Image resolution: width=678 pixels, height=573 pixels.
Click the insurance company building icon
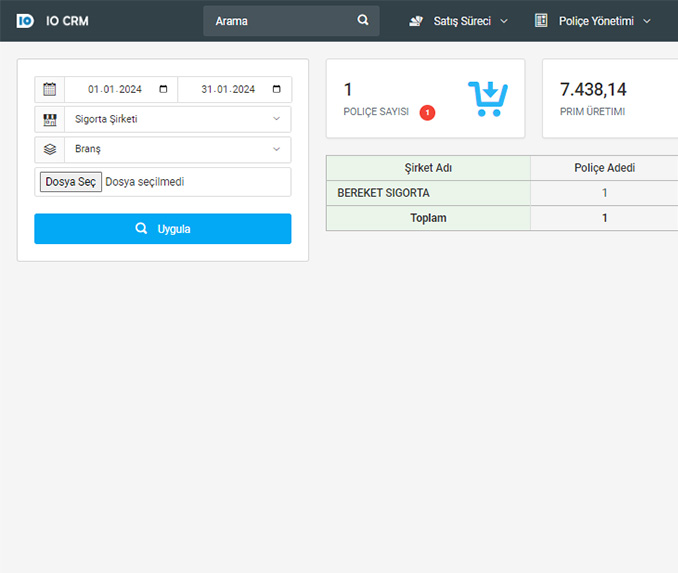pyautogui.click(x=49, y=119)
